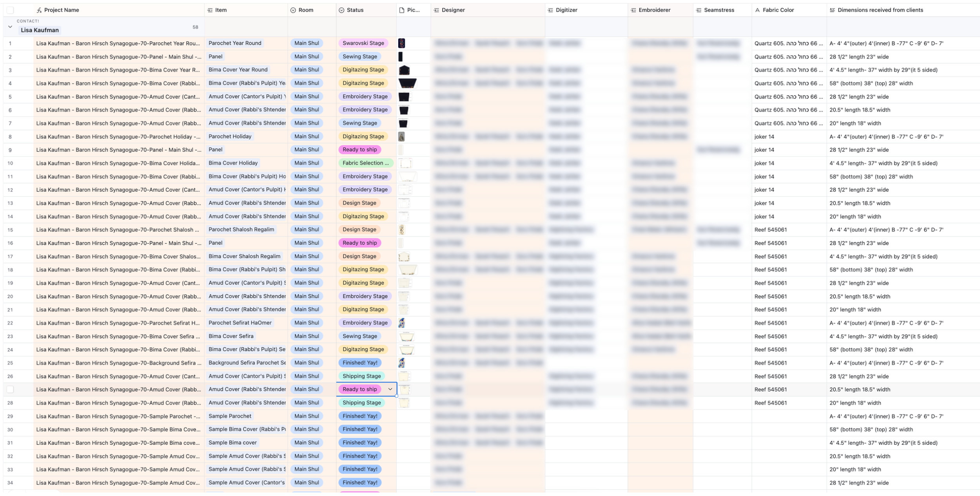Click the formula icon beside Project Name
Image resolution: width=980 pixels, height=496 pixels.
(39, 10)
